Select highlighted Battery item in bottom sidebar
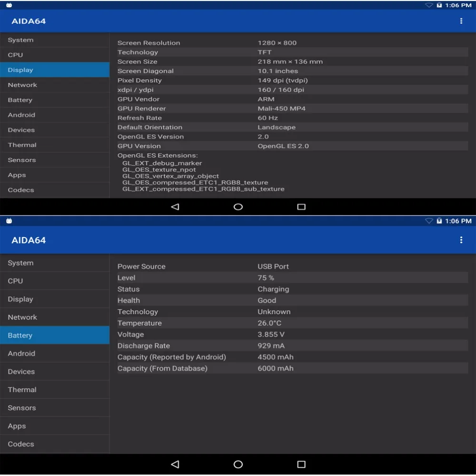 [x=55, y=335]
